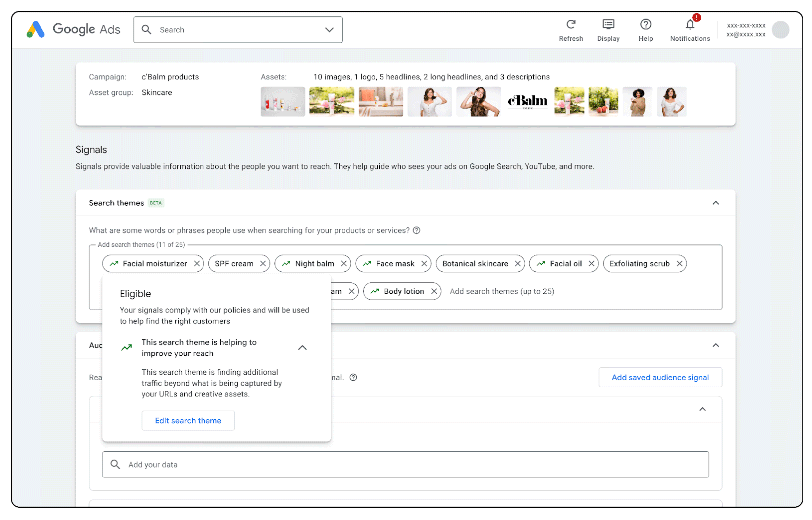
Task: Click Edit search theme button
Action: pyautogui.click(x=188, y=420)
